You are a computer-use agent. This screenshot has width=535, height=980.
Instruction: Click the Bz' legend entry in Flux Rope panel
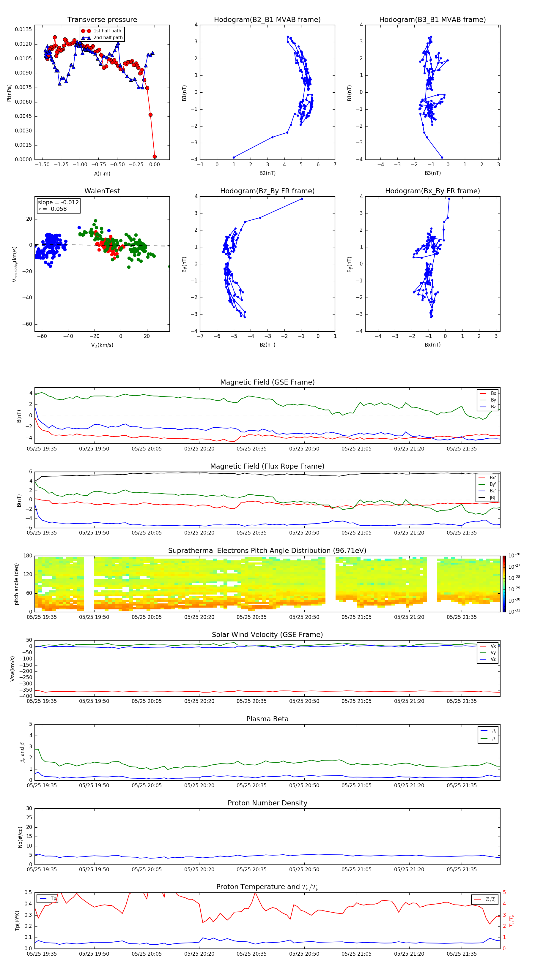(487, 491)
